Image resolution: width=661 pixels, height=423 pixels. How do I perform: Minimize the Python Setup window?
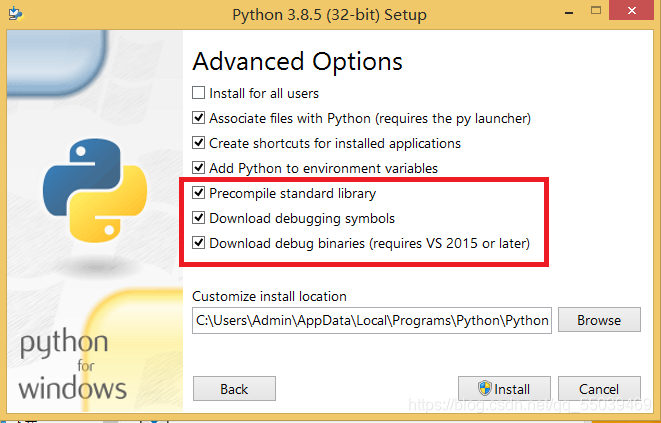click(x=569, y=12)
